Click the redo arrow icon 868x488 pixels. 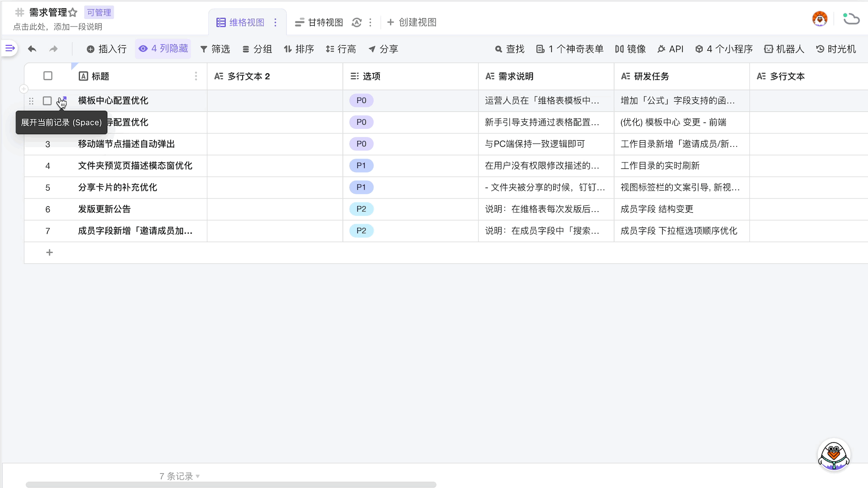click(x=53, y=49)
